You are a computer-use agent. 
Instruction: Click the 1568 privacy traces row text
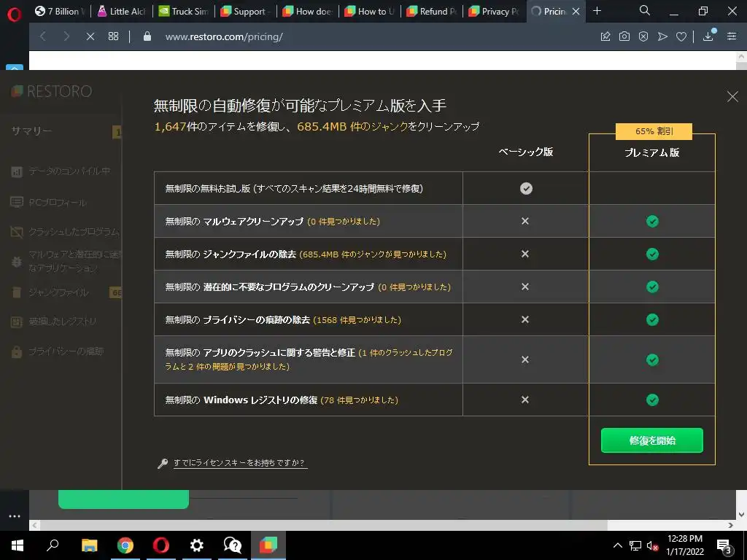pos(283,320)
